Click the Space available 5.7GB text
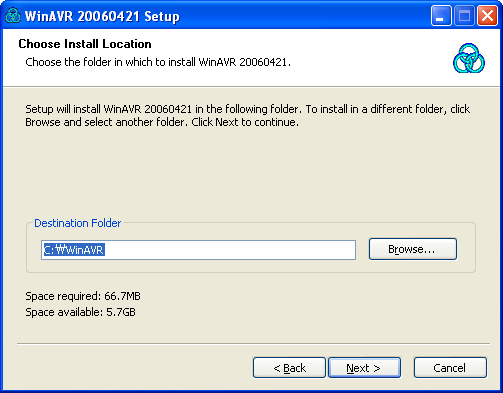Image resolution: width=503 pixels, height=393 pixels. (80, 312)
